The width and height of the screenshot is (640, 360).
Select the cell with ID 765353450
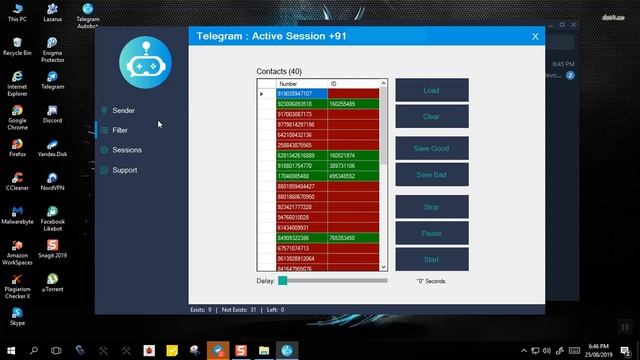coord(353,238)
